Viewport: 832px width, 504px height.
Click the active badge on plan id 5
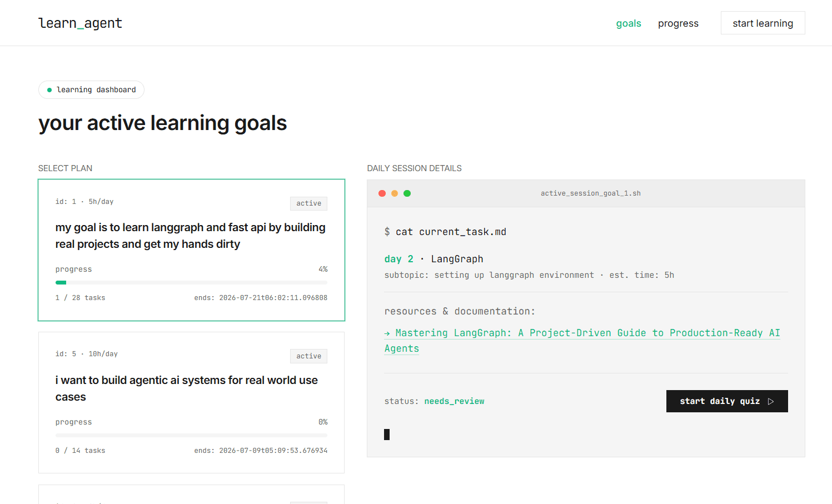(308, 356)
